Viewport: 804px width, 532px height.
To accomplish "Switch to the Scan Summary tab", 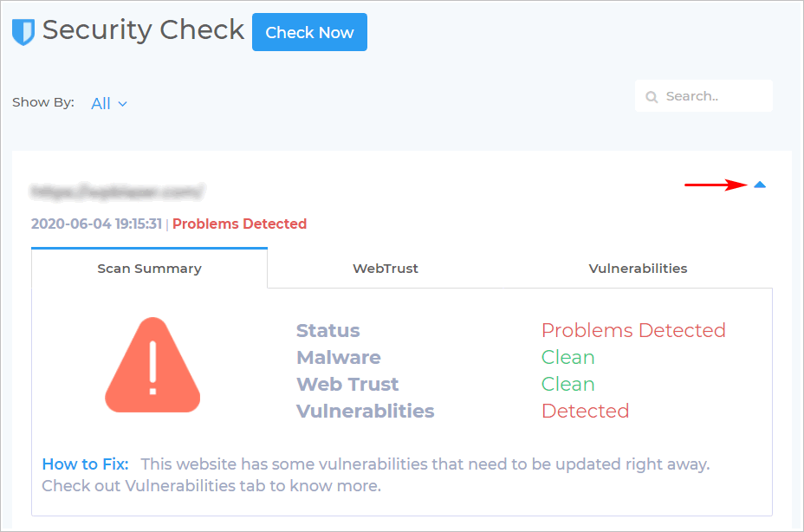I will point(149,269).
